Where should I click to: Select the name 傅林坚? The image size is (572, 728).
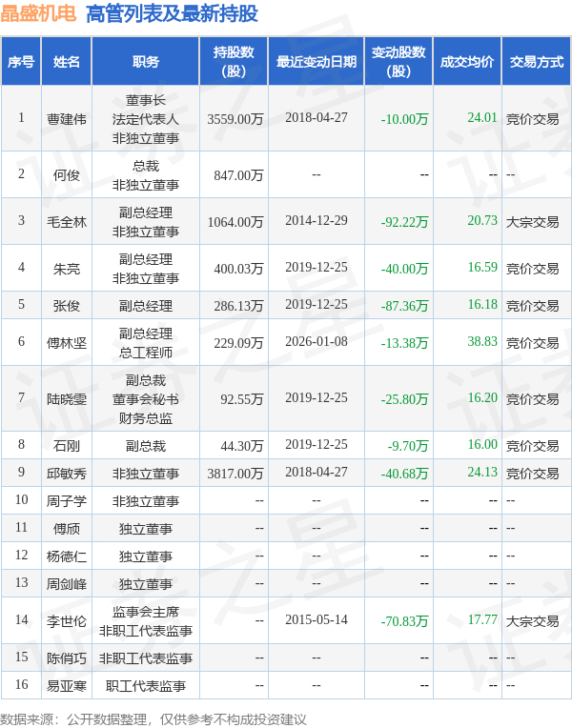(67, 343)
